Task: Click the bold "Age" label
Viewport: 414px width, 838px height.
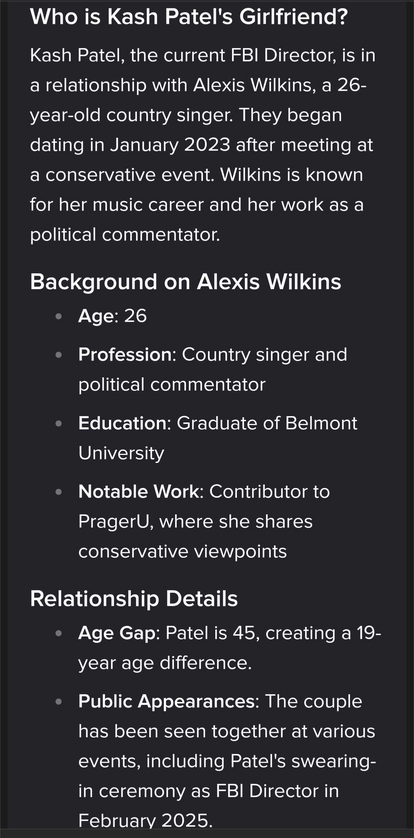Action: (96, 316)
